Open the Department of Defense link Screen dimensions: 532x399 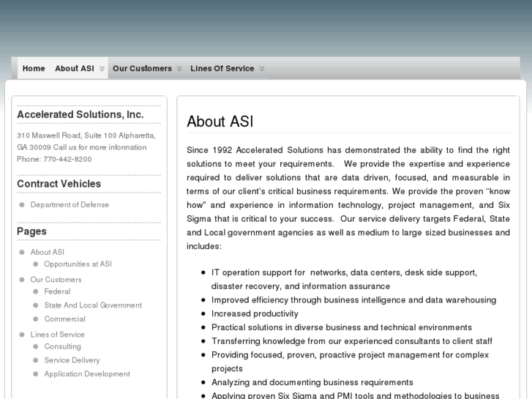pos(70,205)
